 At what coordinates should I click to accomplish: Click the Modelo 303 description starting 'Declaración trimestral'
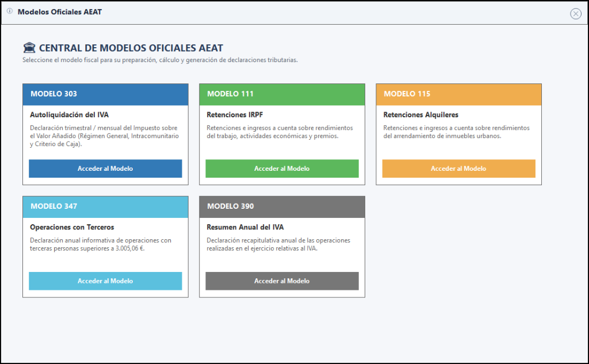[x=105, y=136]
